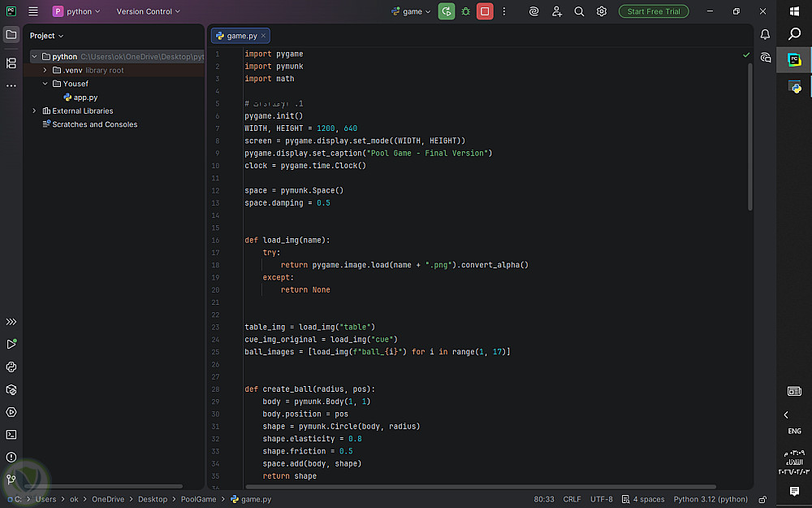
Task: Click the Debug bug icon
Action: pyautogui.click(x=465, y=11)
